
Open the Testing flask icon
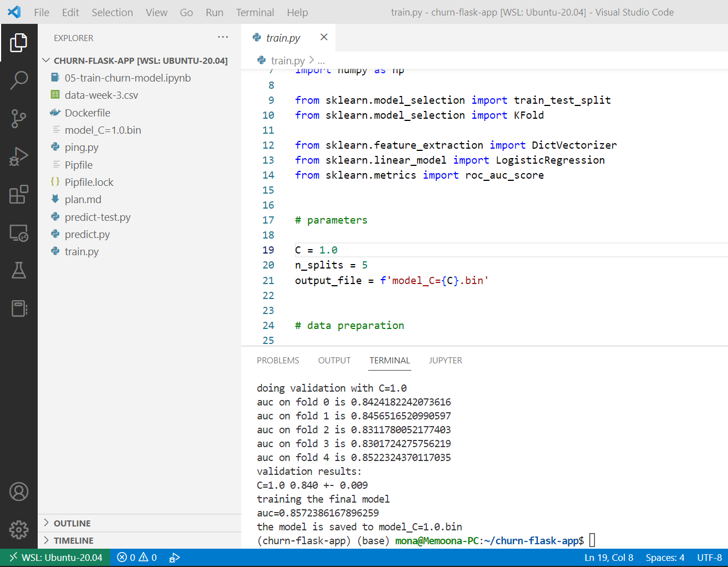pyautogui.click(x=19, y=270)
